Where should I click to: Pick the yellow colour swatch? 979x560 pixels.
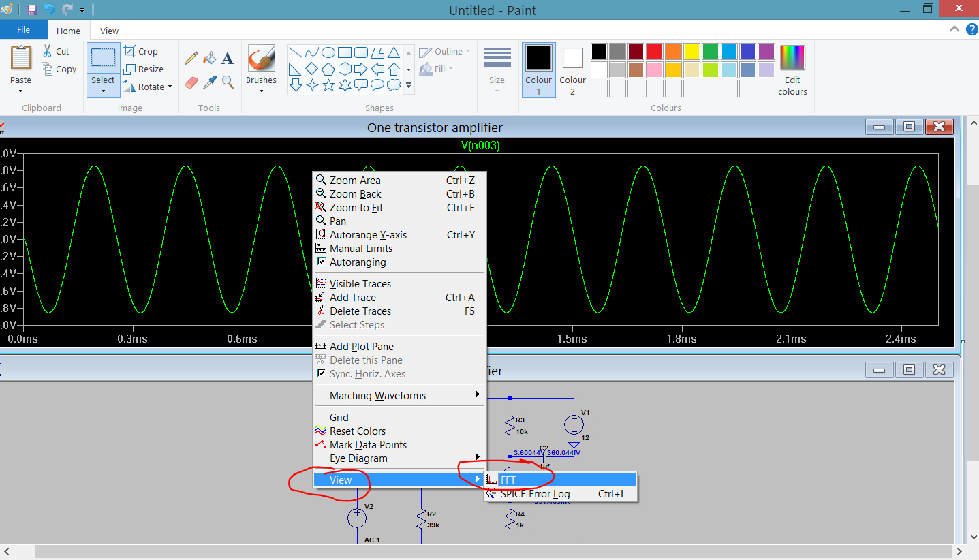point(691,52)
